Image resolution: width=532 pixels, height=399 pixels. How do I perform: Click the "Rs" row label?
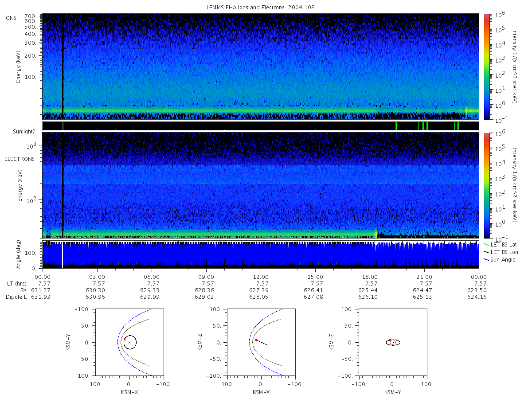(x=24, y=290)
